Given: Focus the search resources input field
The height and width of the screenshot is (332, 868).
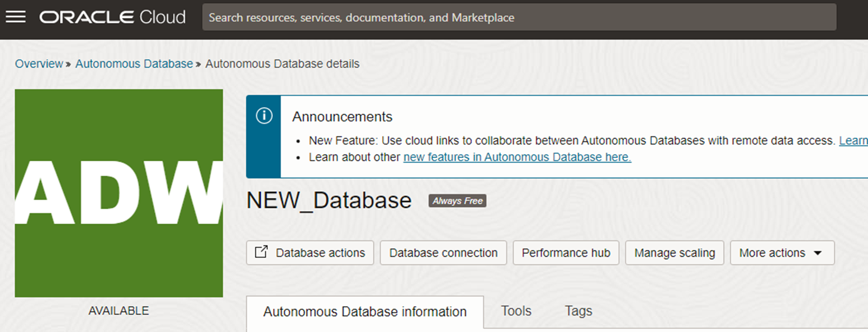Looking at the screenshot, I should pos(519,17).
